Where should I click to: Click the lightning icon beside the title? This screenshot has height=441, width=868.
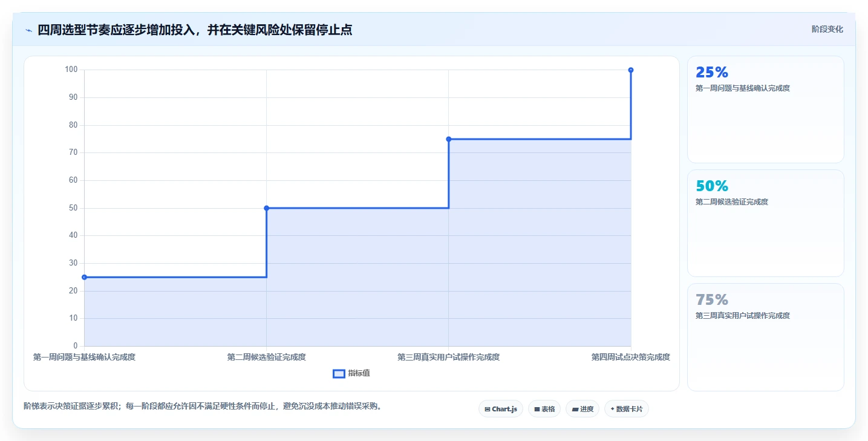pyautogui.click(x=29, y=30)
